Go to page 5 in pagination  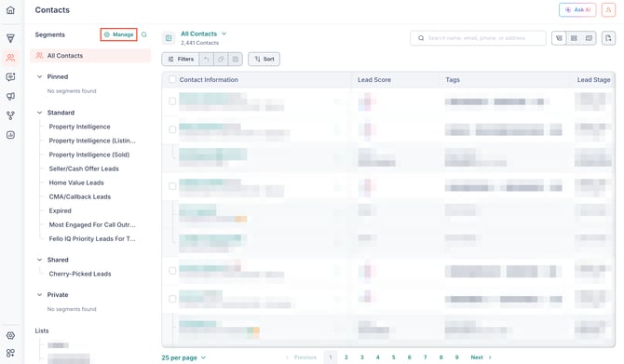[x=394, y=357]
